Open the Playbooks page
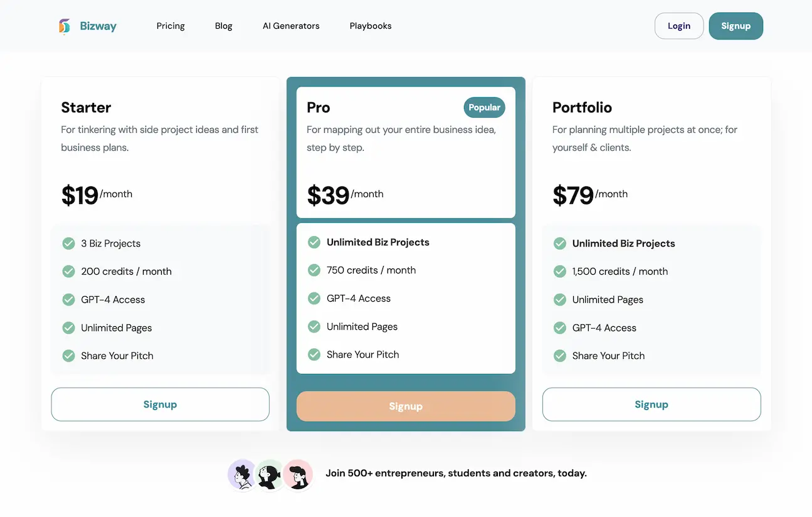The height and width of the screenshot is (517, 812). (x=370, y=26)
